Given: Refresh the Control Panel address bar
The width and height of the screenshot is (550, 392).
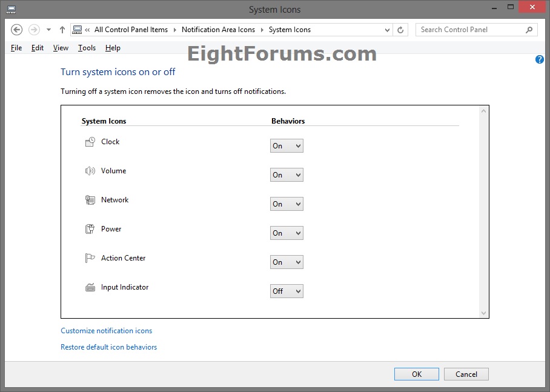Looking at the screenshot, I should pyautogui.click(x=400, y=30).
